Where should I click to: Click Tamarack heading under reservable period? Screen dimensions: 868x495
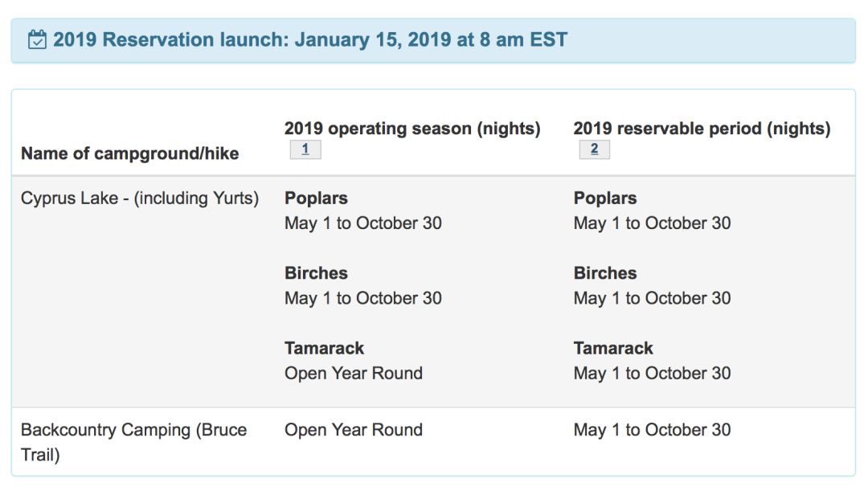pyautogui.click(x=613, y=348)
